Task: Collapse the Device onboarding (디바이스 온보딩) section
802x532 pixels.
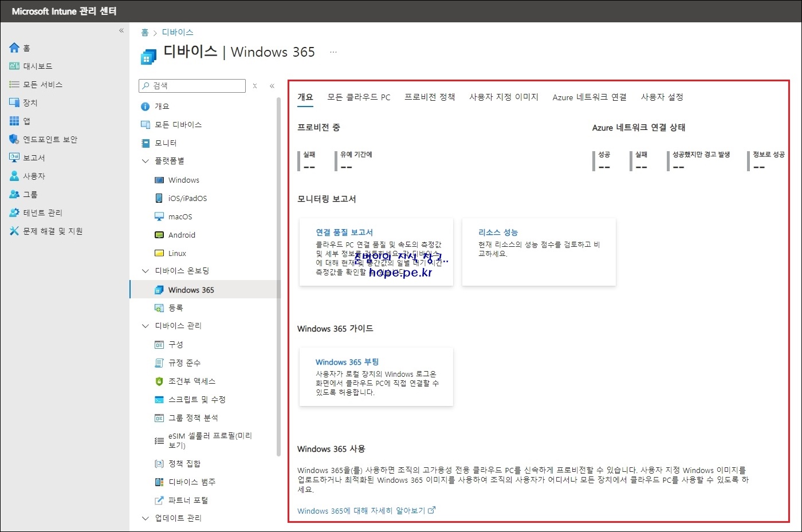Action: (x=146, y=271)
